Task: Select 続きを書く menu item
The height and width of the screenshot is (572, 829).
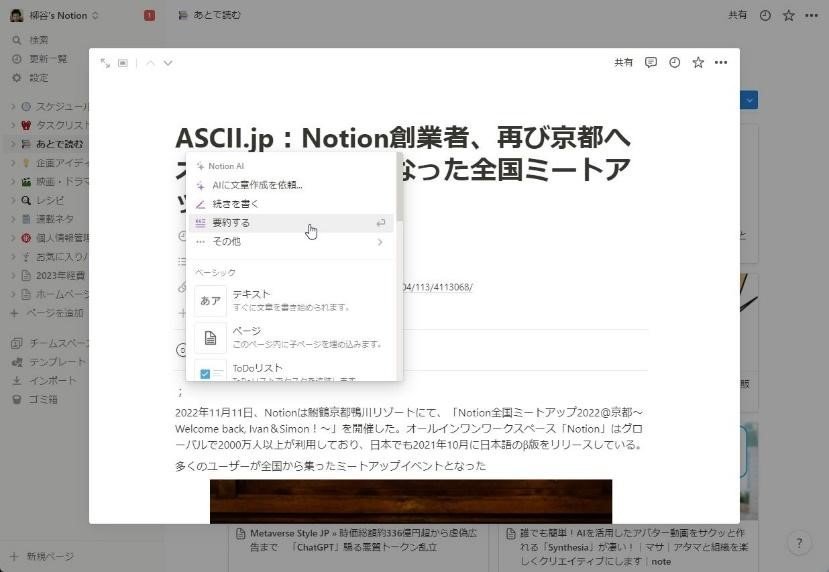Action: coord(291,204)
